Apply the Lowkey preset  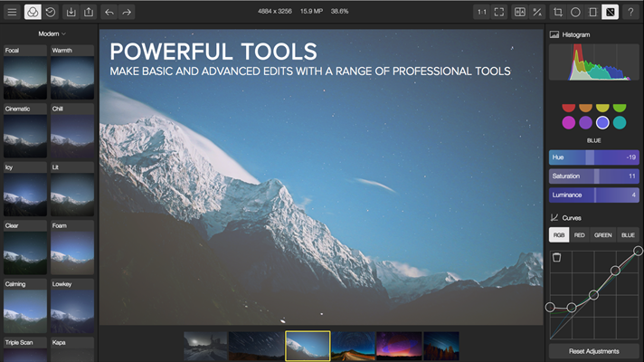[x=72, y=306]
